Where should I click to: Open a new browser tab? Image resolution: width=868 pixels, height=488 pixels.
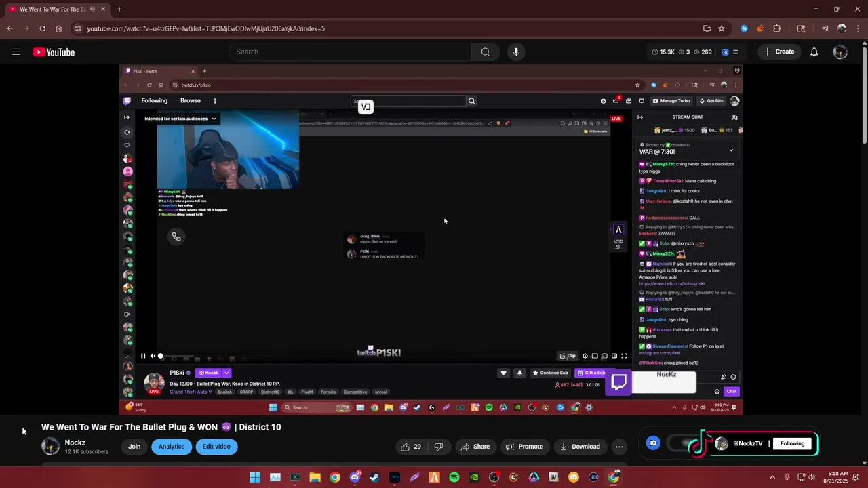119,9
